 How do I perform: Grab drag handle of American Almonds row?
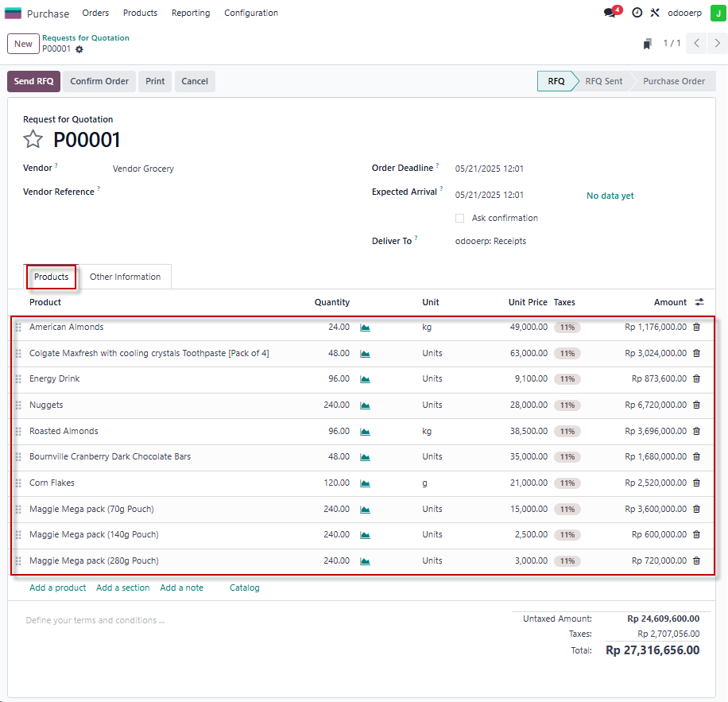pos(18,328)
